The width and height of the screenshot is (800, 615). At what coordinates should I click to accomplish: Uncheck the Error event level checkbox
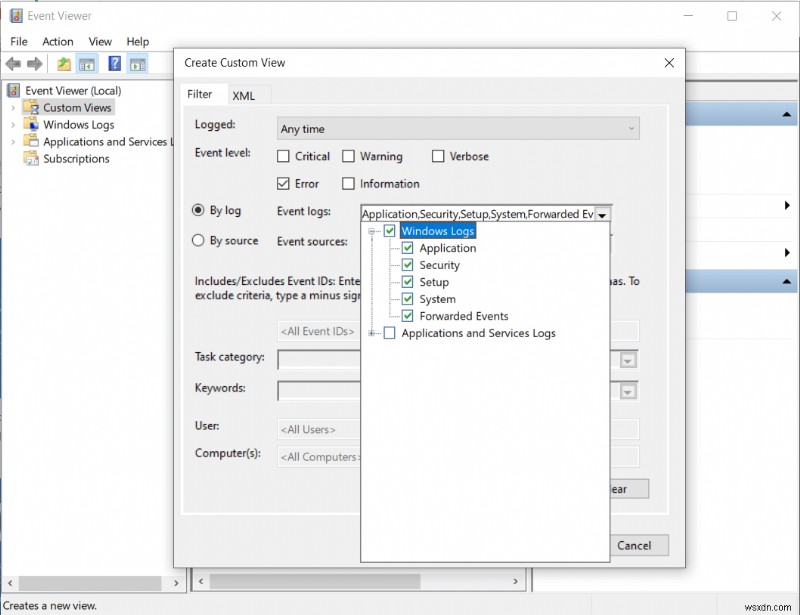pos(283,184)
